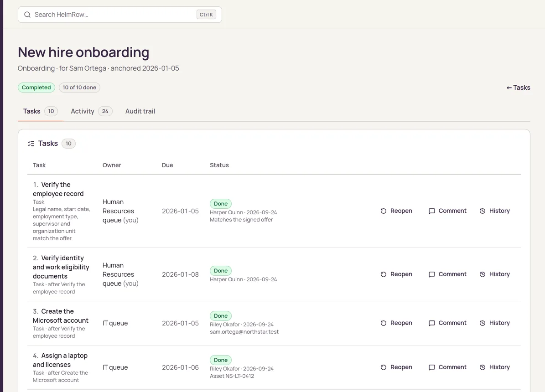545x392 pixels.
Task: Open the Audit trail tab
Action: (140, 111)
